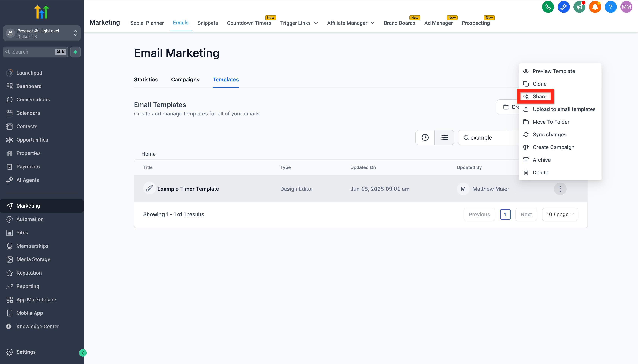This screenshot has height=364, width=638.
Task: Click the lightning bolt quick actions icon
Action: (x=75, y=52)
